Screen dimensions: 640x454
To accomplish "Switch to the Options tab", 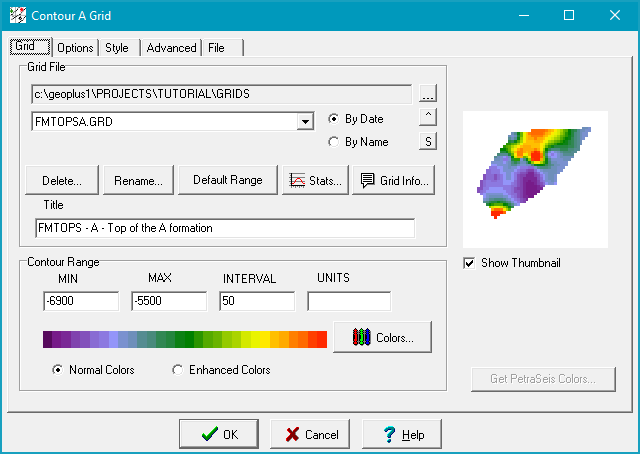I will click(x=76, y=48).
